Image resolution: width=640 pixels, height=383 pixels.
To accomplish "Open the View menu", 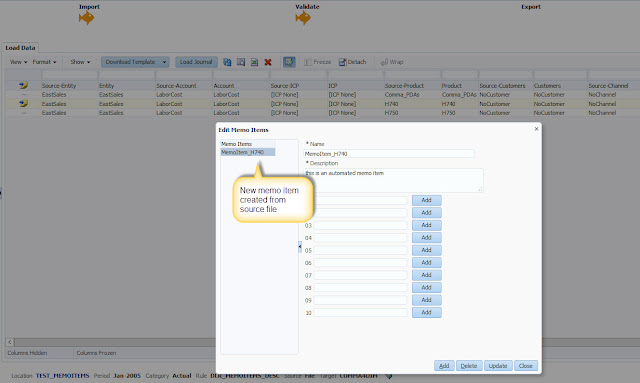I will [x=18, y=62].
